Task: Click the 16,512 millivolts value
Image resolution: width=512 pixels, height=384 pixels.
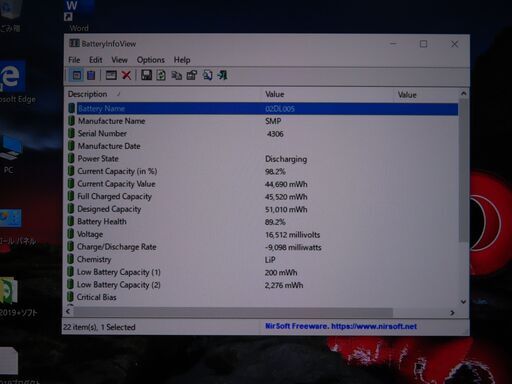Action: [292, 235]
